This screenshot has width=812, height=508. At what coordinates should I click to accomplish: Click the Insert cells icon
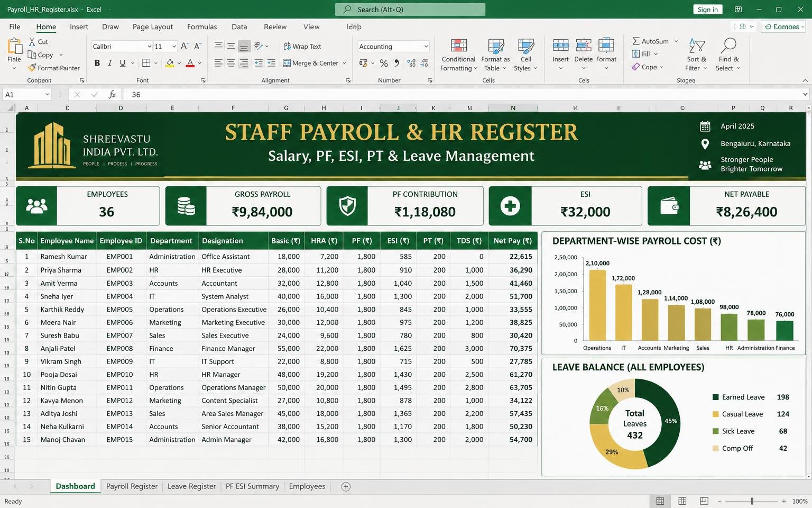click(560, 46)
